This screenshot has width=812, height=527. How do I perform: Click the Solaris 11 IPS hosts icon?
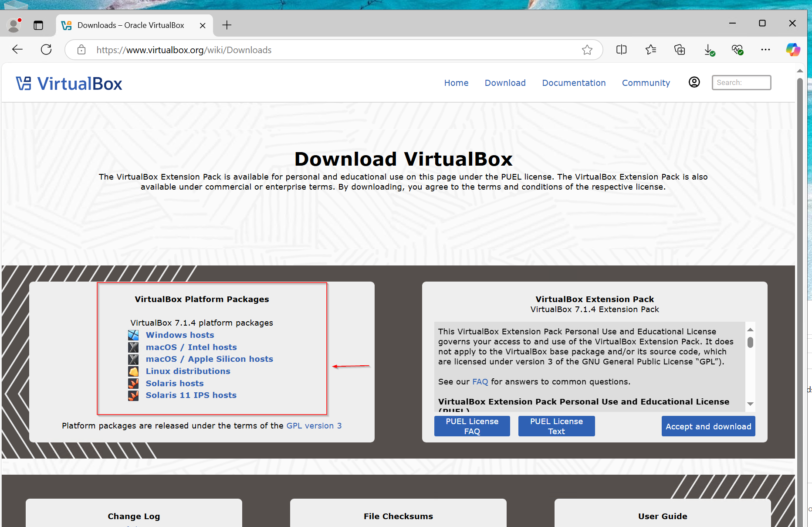coord(133,395)
